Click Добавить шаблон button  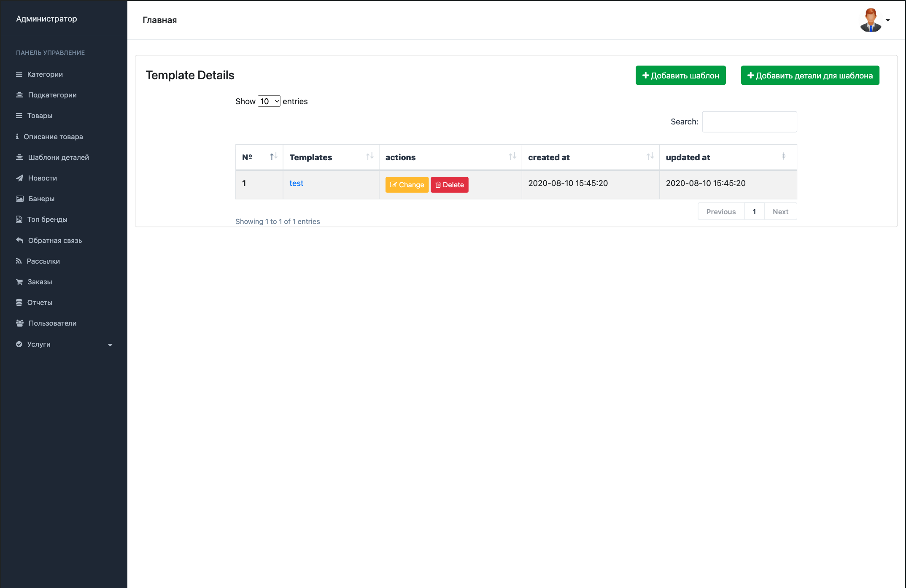coord(681,76)
